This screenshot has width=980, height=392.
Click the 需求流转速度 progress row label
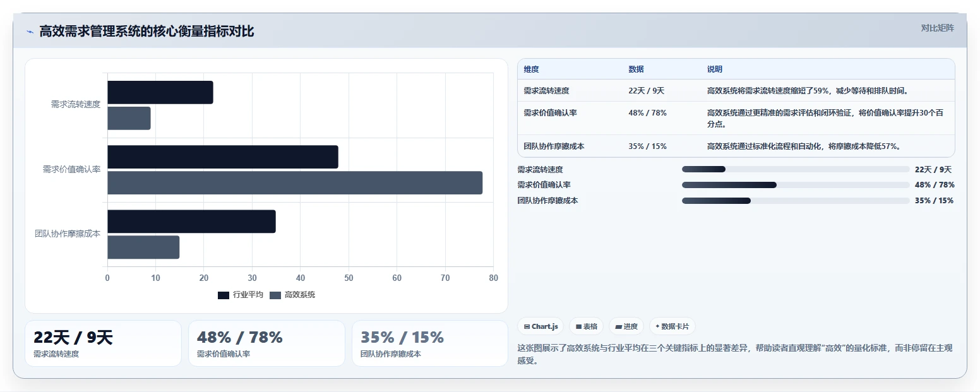(x=540, y=169)
